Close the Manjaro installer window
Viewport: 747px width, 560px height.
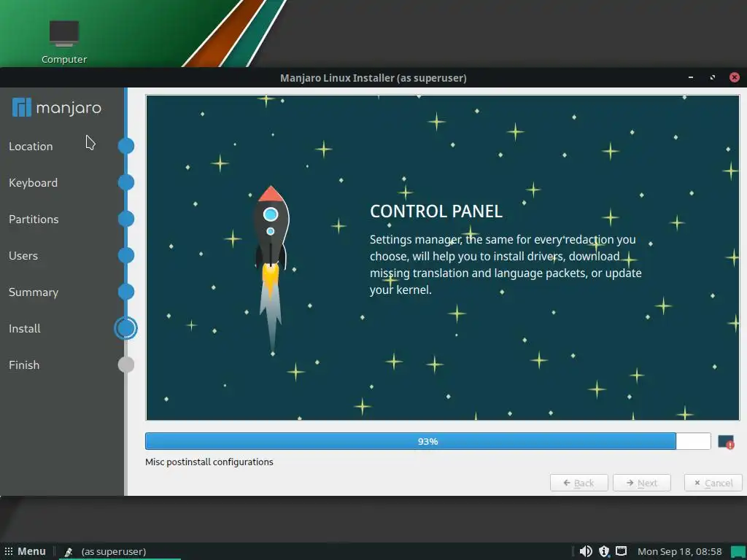[x=735, y=77]
